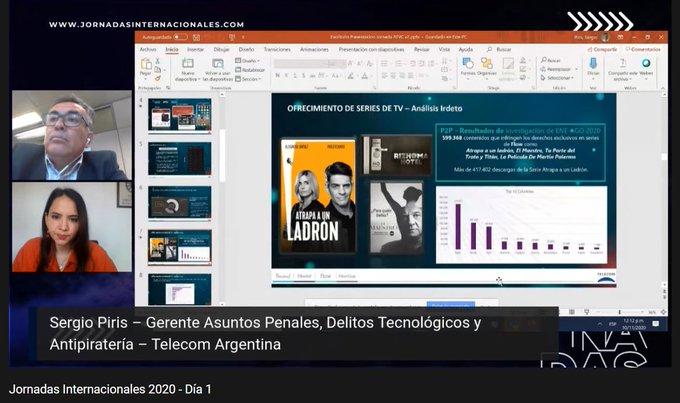This screenshot has height=403, width=680.
Task: Click the Compartir este archivo icon
Action: (x=622, y=63)
